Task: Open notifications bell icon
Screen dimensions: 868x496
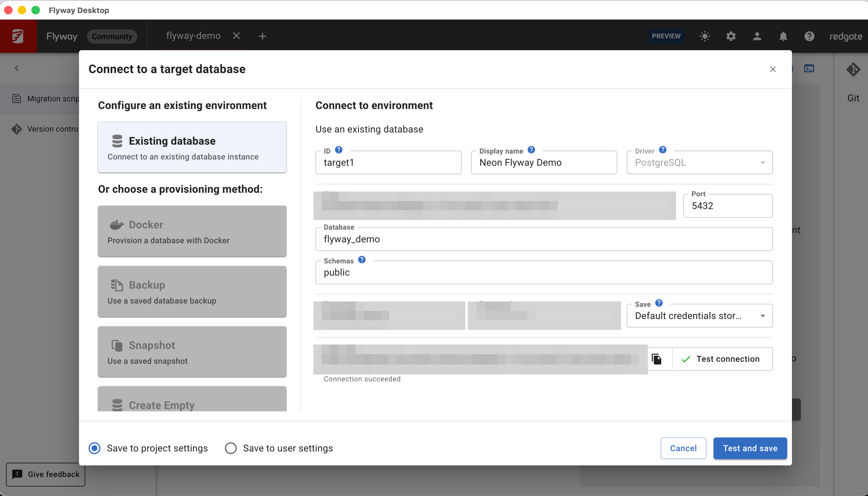Action: point(783,36)
